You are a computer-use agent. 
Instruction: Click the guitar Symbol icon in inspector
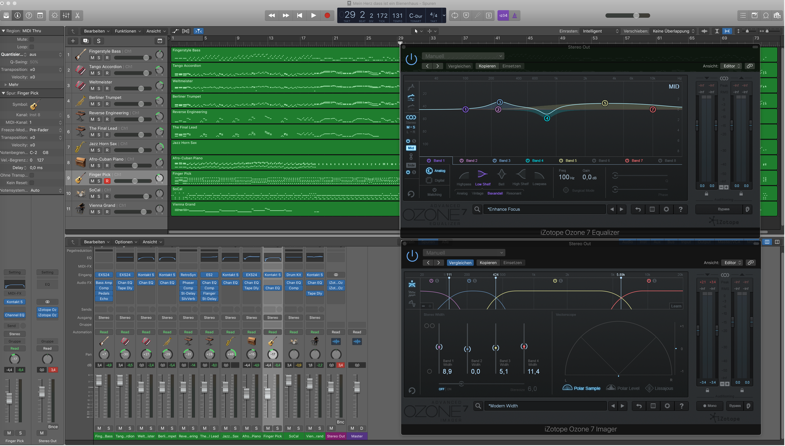34,105
